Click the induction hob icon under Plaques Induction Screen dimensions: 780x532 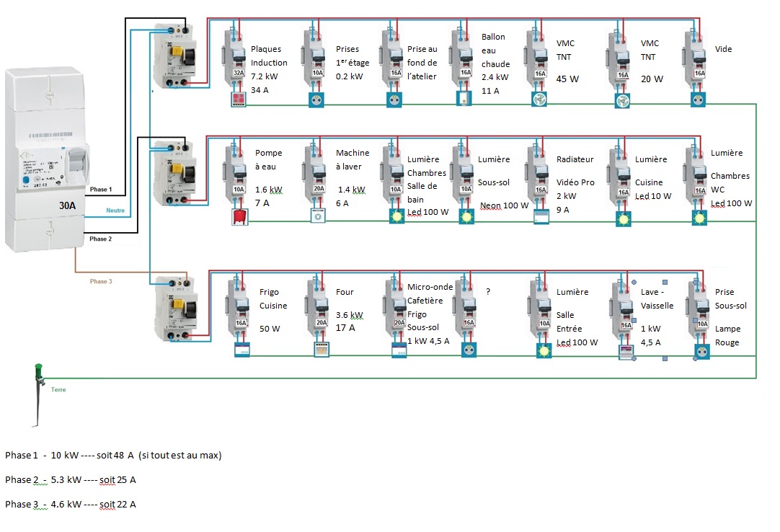(239, 99)
